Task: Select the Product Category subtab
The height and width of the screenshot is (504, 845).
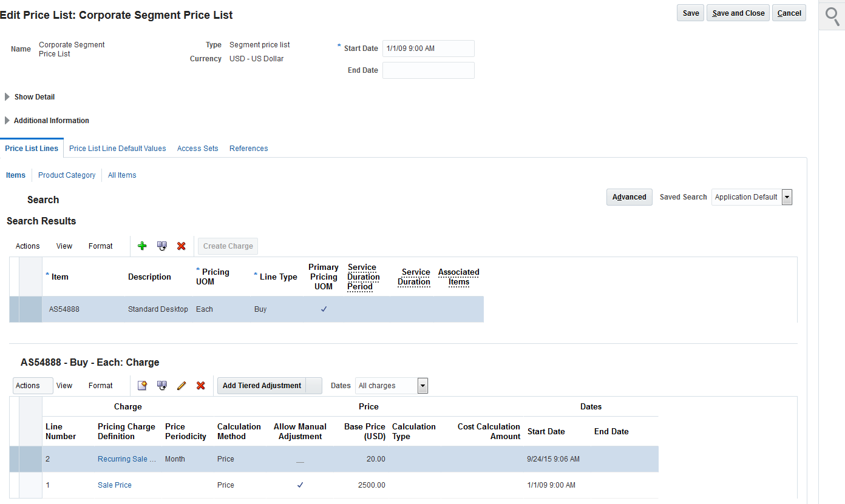Action: 66,175
